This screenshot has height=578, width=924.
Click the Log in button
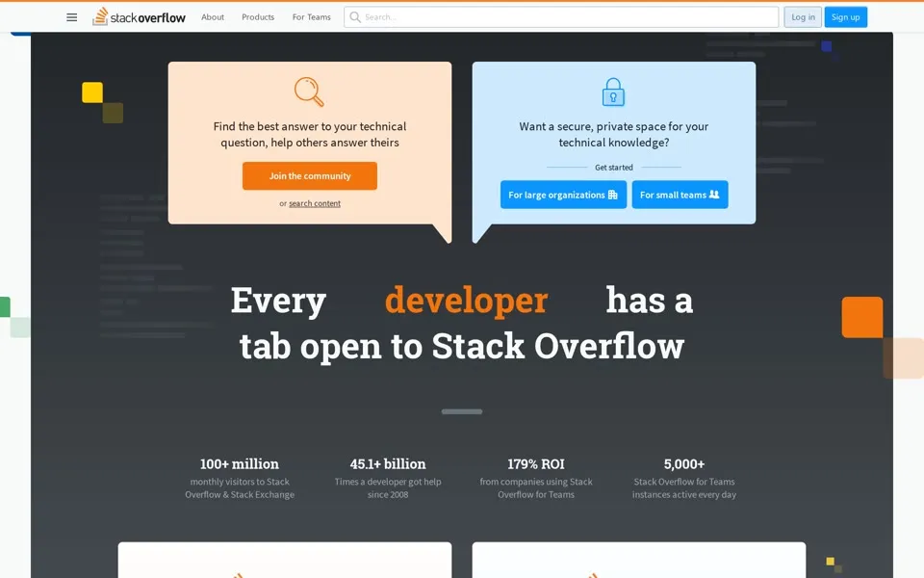tap(803, 17)
